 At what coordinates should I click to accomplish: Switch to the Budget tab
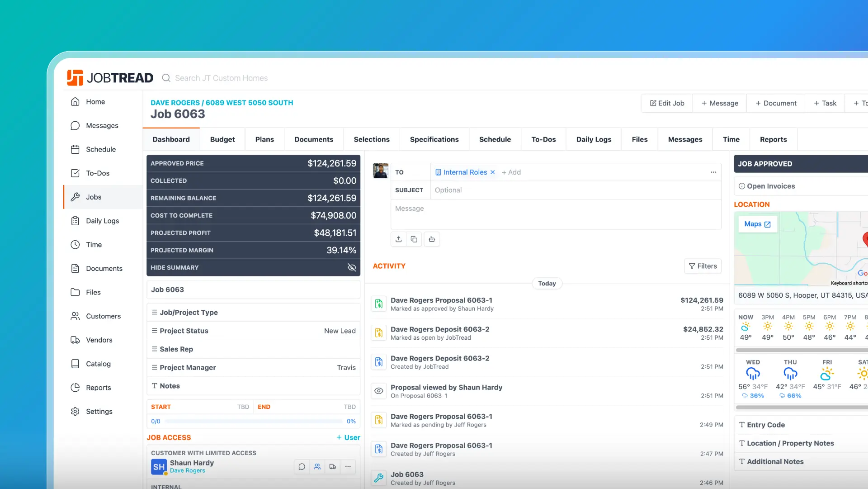[x=222, y=139]
